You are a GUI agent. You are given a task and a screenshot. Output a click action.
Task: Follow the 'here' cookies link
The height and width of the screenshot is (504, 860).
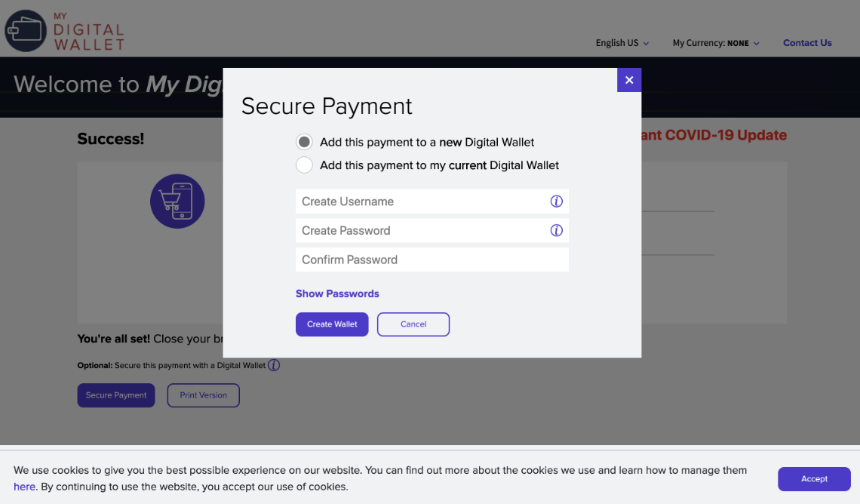pos(24,487)
